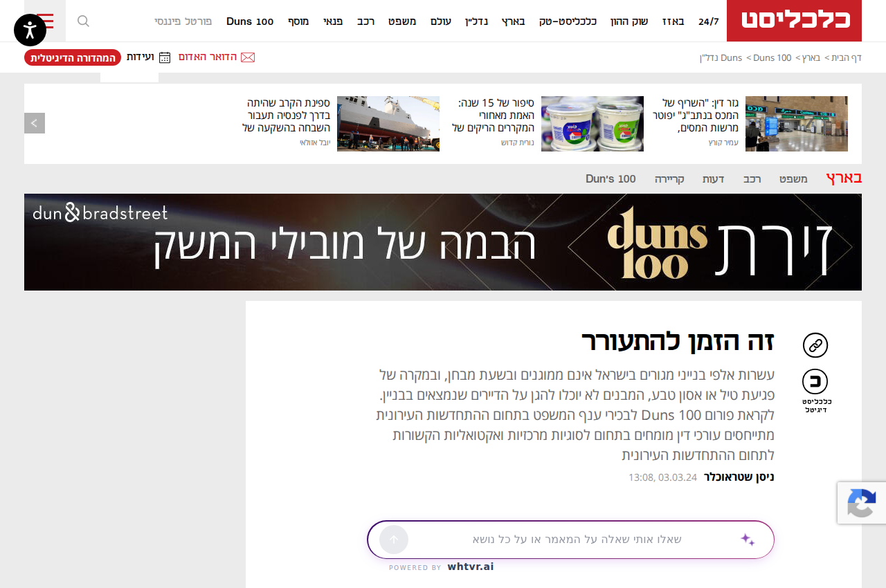Click Duns נדל"ן breadcrumb
Screen dimensions: 886x588
pos(721,57)
